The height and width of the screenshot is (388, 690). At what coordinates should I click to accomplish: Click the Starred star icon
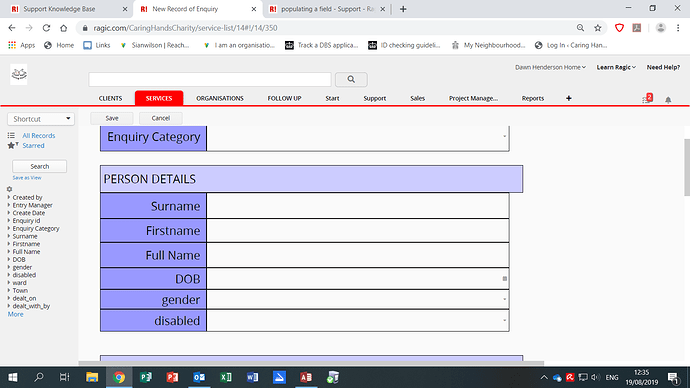[12, 145]
